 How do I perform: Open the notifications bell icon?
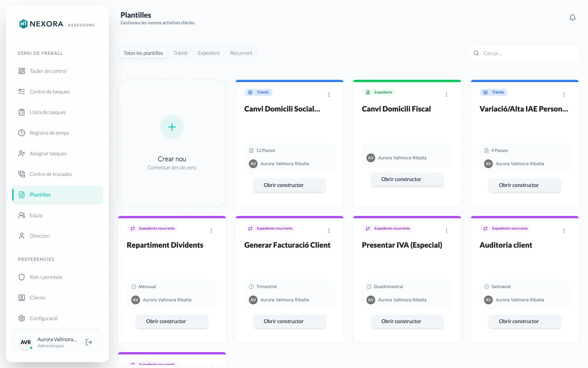pos(572,18)
